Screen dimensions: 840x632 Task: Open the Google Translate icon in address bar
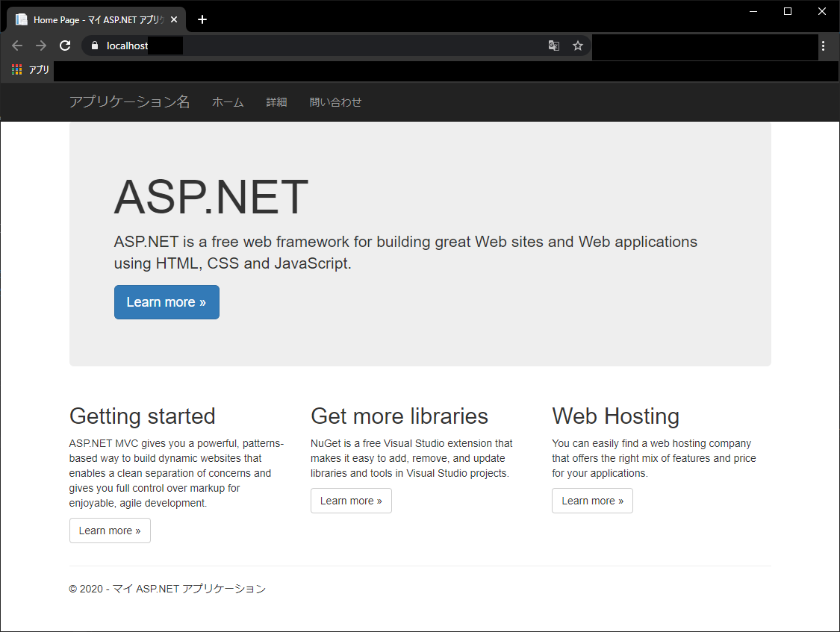tap(554, 46)
